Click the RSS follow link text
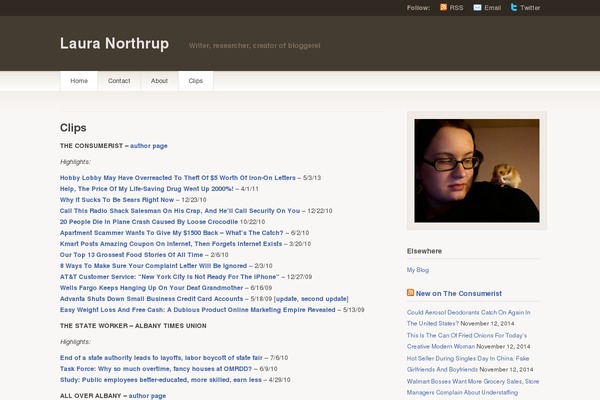The width and height of the screenshot is (600, 400). [456, 8]
